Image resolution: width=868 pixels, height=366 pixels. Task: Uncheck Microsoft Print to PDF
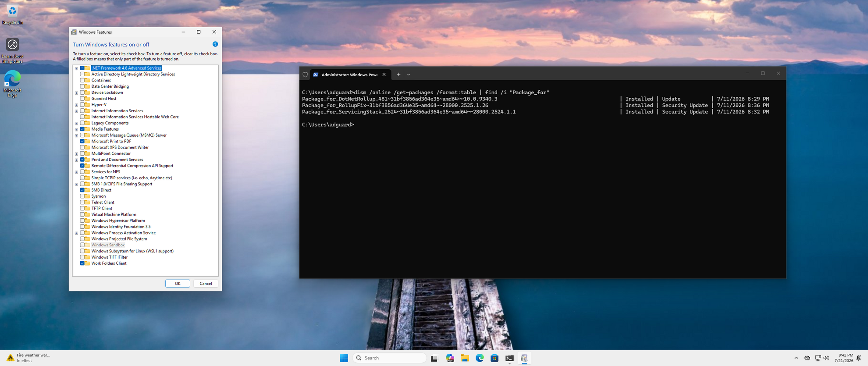coord(82,142)
